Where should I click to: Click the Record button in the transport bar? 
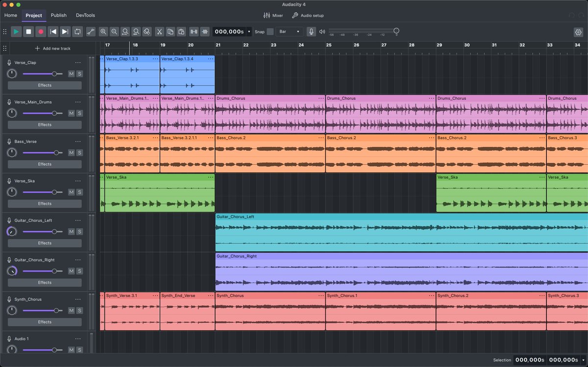coord(40,31)
